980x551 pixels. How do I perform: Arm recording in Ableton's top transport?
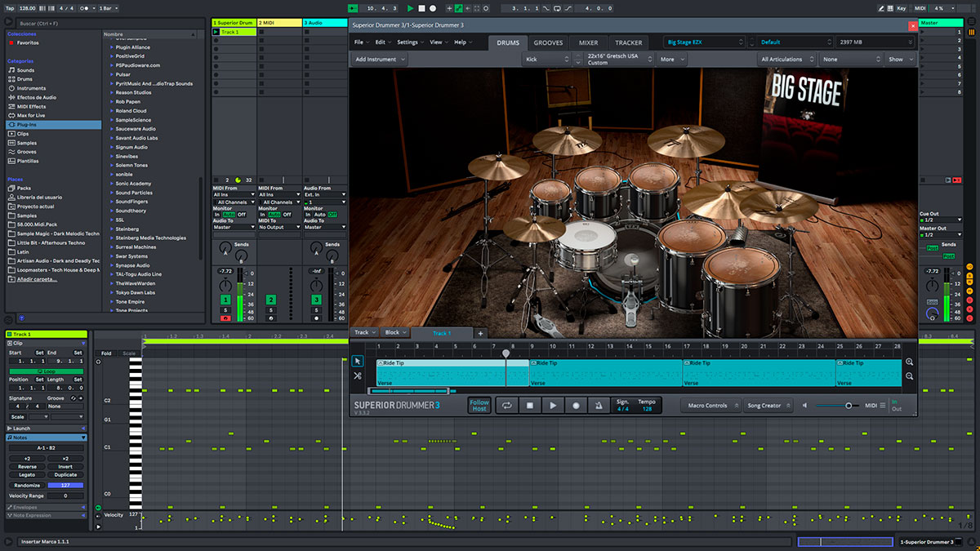coord(433,8)
